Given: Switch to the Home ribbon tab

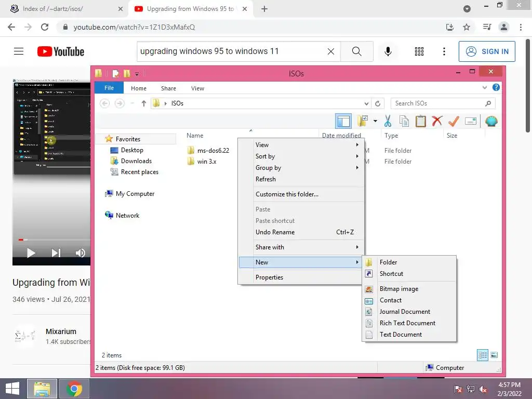Looking at the screenshot, I should 139,88.
